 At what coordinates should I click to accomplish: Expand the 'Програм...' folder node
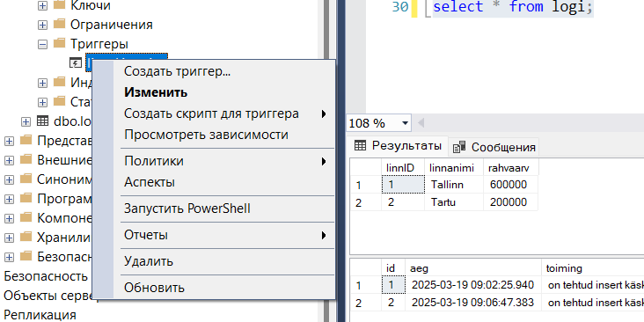[9, 199]
